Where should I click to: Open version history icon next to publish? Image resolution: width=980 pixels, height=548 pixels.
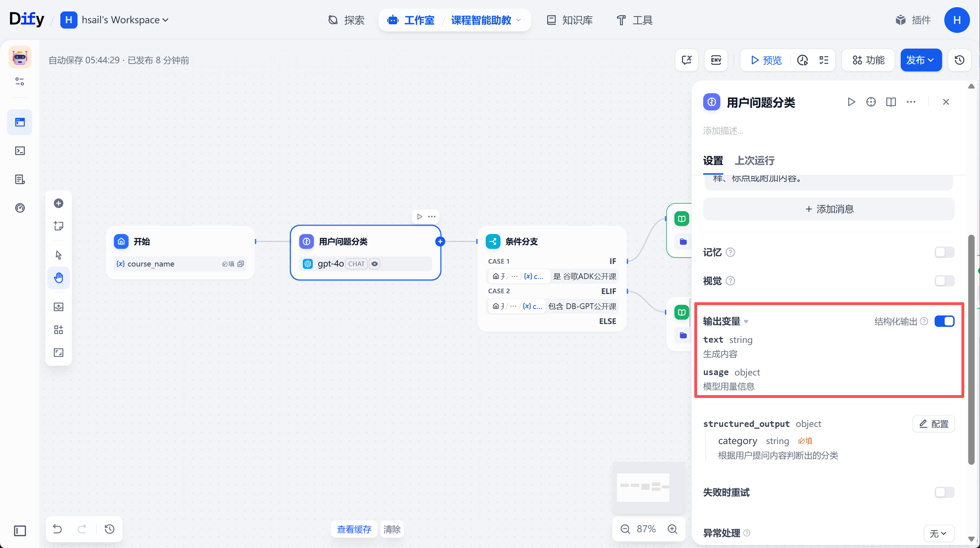(x=959, y=60)
